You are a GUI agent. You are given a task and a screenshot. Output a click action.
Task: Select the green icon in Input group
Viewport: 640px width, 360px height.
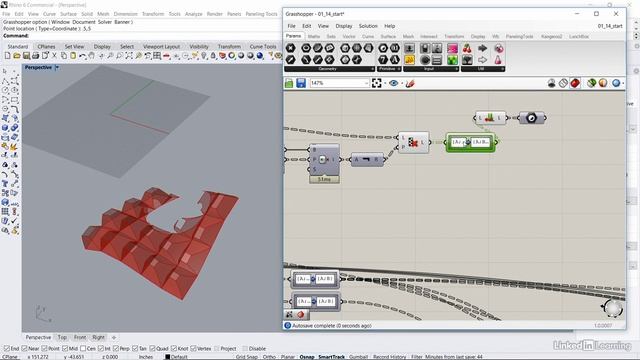[x=452, y=60]
